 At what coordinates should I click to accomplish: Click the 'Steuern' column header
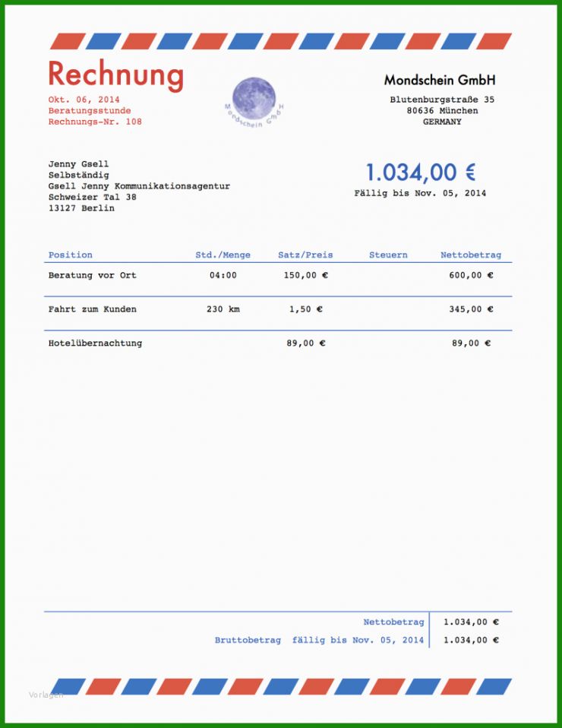(388, 255)
